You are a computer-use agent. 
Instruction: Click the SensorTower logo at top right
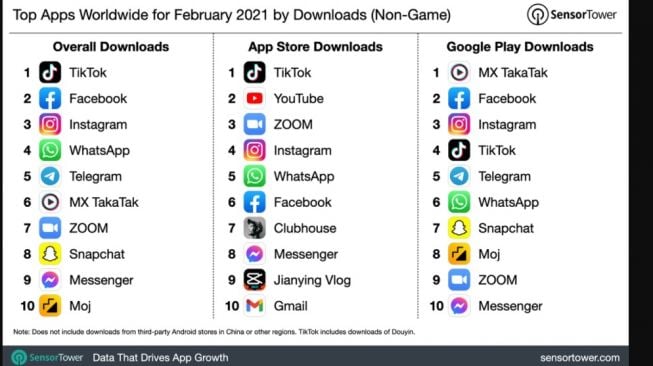click(x=571, y=15)
